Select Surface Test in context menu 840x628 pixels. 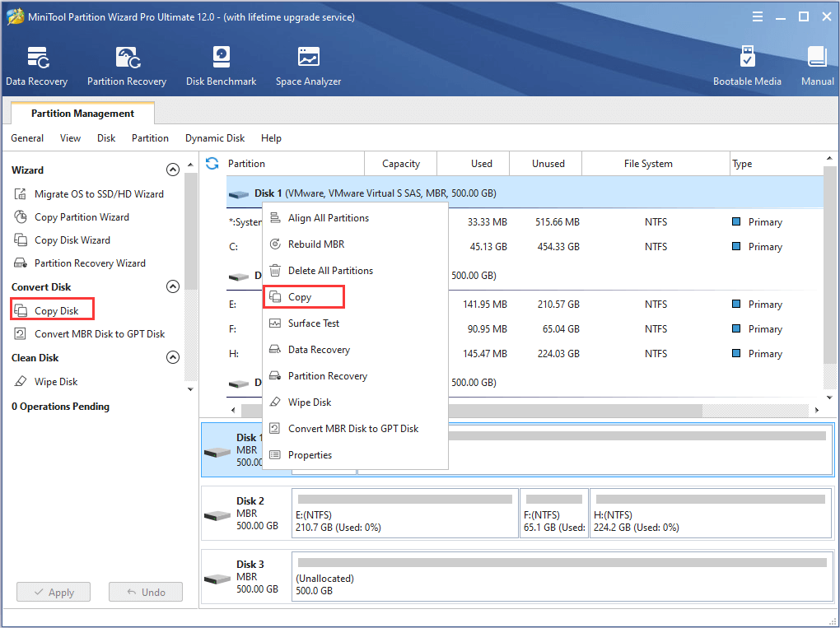point(313,323)
